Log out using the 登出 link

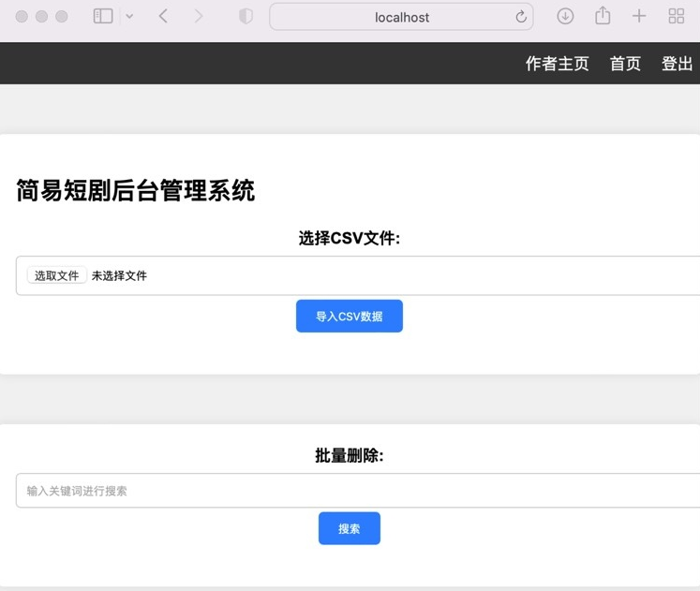677,64
